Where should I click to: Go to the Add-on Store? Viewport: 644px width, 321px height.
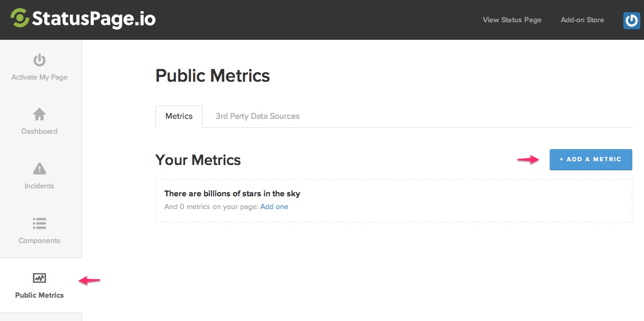pyautogui.click(x=582, y=20)
